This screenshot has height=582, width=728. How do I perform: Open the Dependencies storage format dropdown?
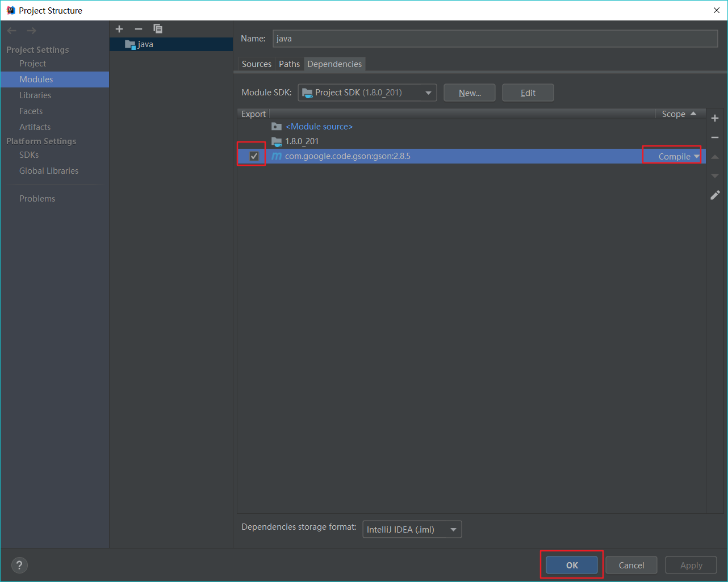click(x=412, y=529)
